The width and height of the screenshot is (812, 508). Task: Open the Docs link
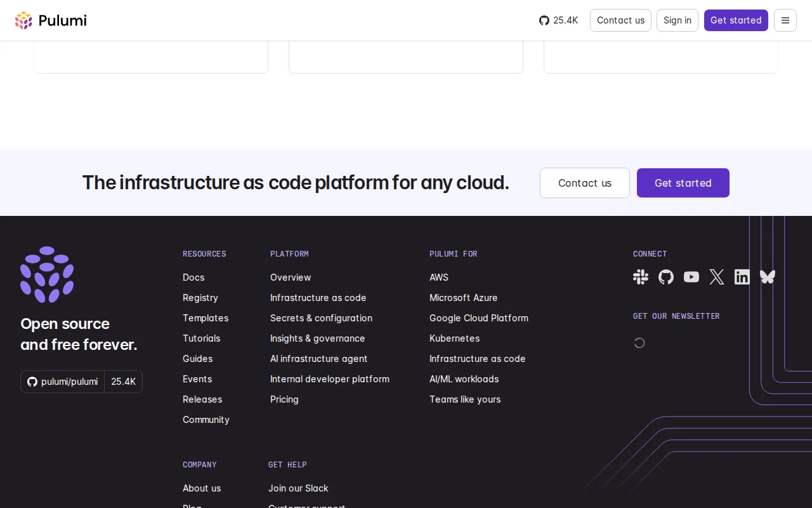(x=193, y=277)
